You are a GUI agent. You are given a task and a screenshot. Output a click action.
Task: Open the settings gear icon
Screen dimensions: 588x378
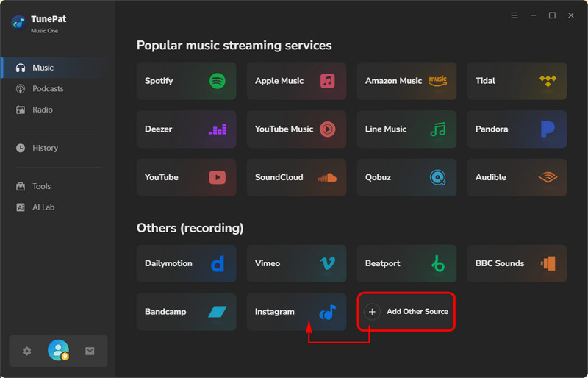coord(27,352)
